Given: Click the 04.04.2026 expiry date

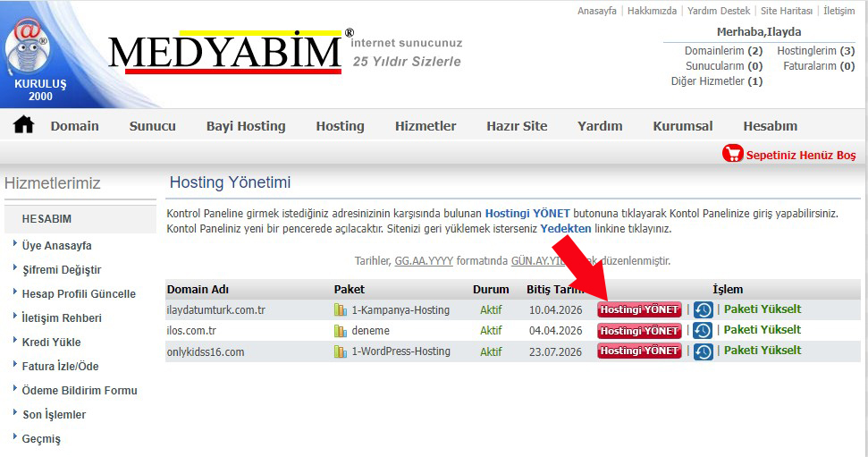Looking at the screenshot, I should (555, 331).
